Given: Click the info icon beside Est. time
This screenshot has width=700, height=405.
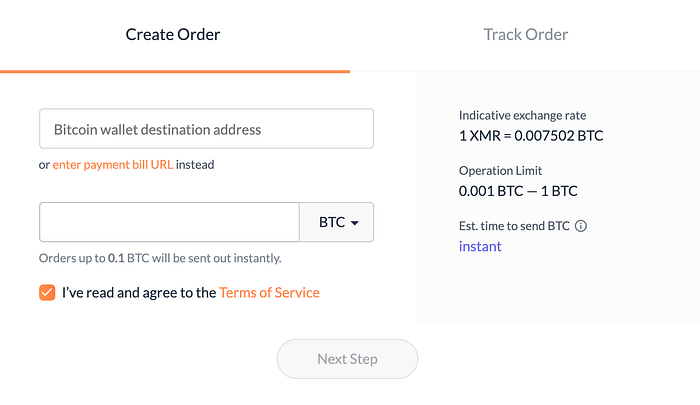Looking at the screenshot, I should click(581, 226).
